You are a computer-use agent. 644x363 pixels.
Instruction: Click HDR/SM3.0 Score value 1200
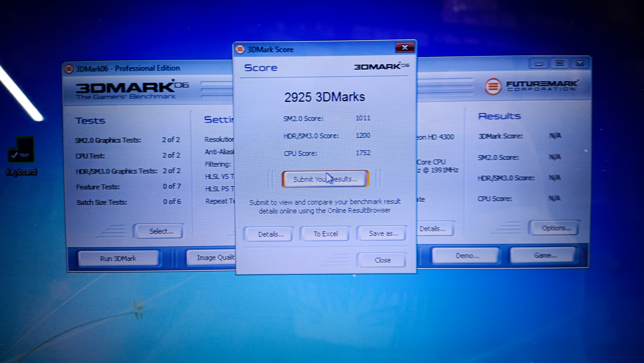(x=363, y=135)
